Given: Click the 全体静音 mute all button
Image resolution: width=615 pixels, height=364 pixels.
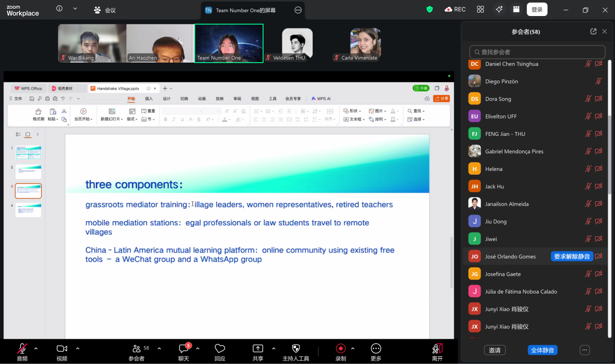Looking at the screenshot, I should [x=543, y=350].
